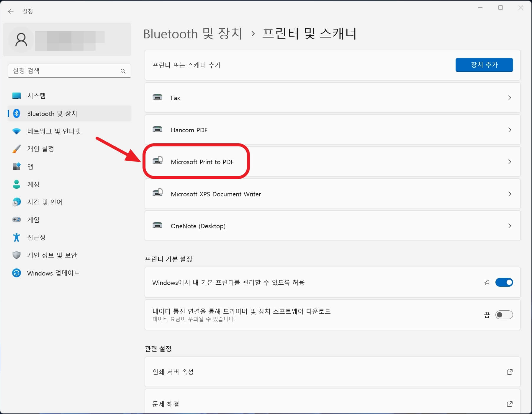Click the Wi-Fi network icon
Image resolution: width=532 pixels, height=414 pixels.
[17, 131]
